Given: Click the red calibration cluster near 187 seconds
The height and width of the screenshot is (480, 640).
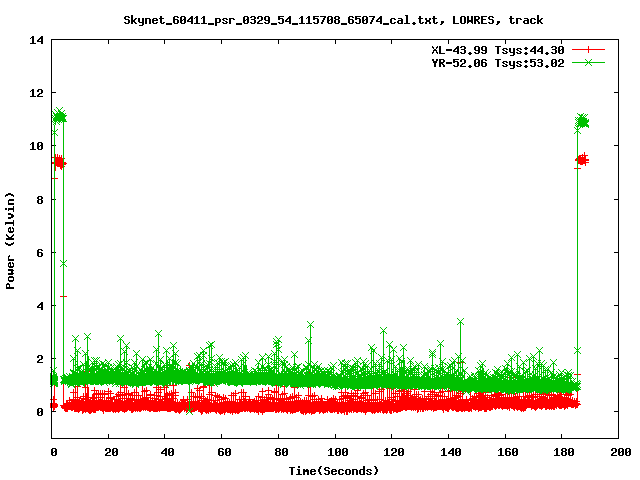Looking at the screenshot, I should pyautogui.click(x=582, y=160).
